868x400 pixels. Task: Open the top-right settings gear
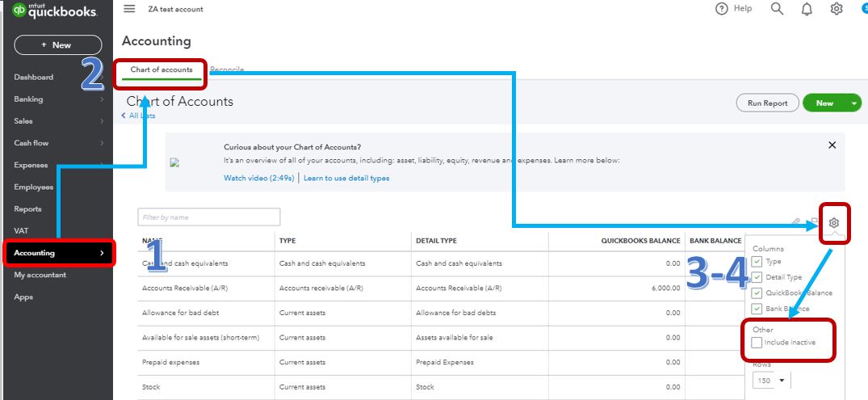(x=837, y=9)
